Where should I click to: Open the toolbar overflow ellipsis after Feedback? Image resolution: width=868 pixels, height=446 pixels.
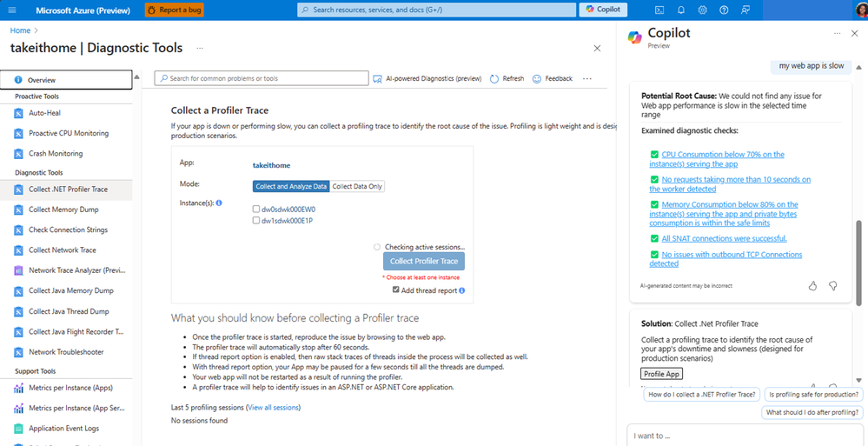coord(587,78)
